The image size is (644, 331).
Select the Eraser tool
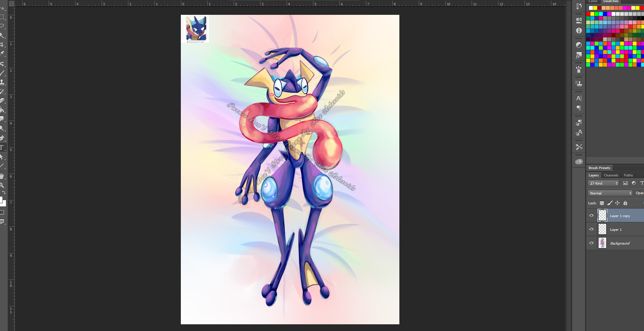coord(2,101)
